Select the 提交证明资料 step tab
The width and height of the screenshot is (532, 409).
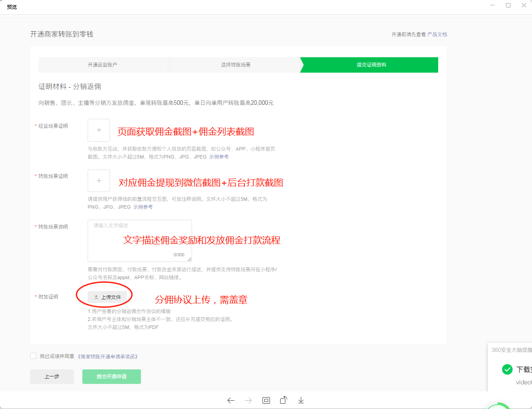[x=371, y=65]
